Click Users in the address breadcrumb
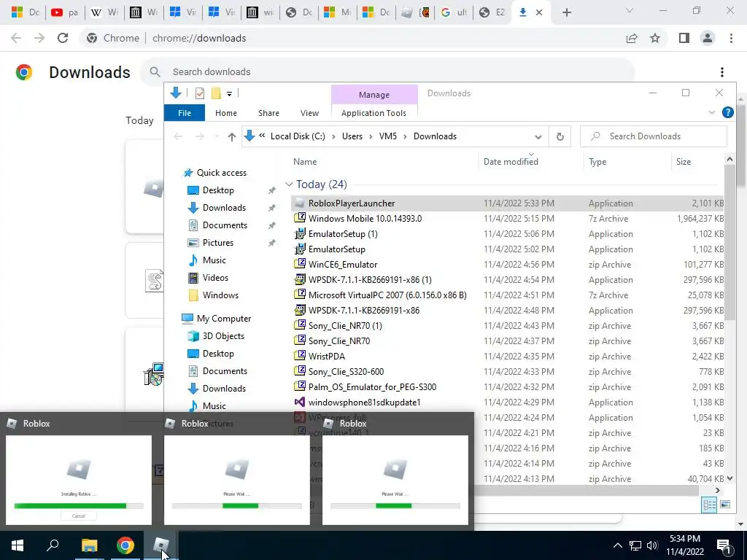Screen dimensions: 747x560 (352, 136)
